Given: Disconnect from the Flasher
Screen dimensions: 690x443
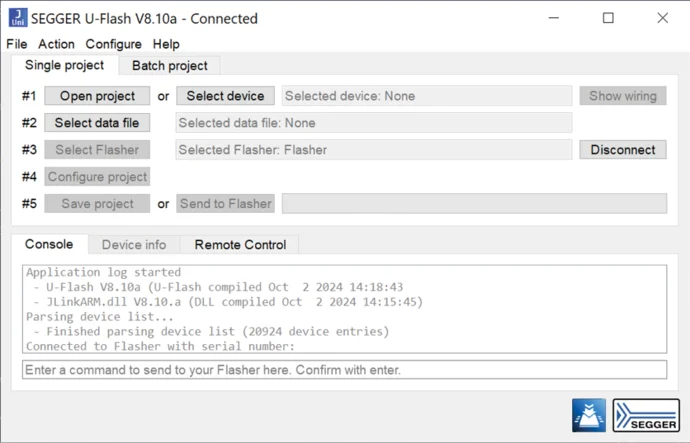Looking at the screenshot, I should (x=623, y=150).
